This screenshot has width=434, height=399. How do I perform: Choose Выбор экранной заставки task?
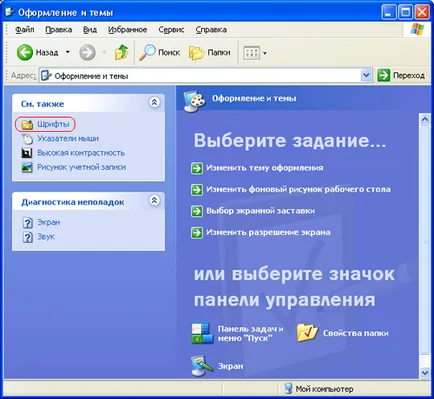[x=260, y=211]
